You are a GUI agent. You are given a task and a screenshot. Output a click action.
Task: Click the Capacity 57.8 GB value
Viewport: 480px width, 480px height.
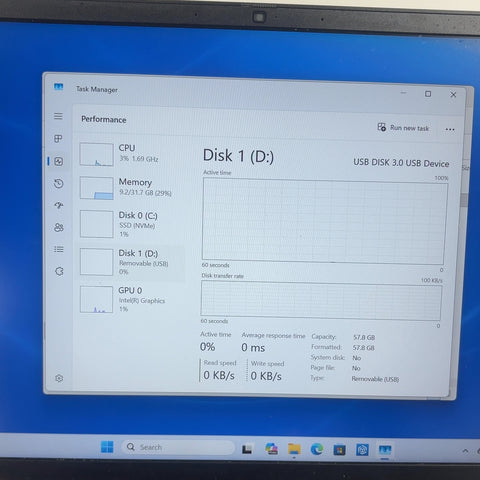364,337
